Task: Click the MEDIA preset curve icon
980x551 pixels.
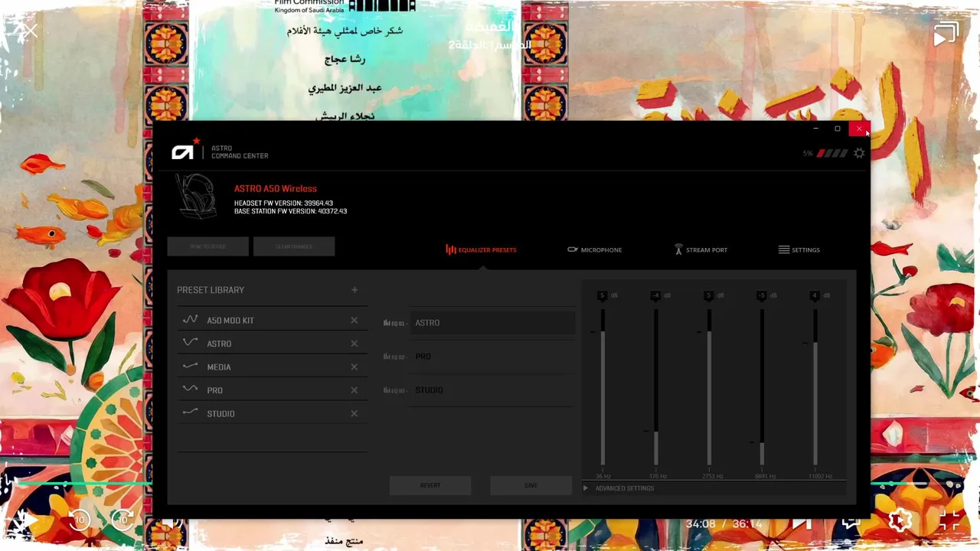Action: pyautogui.click(x=190, y=367)
